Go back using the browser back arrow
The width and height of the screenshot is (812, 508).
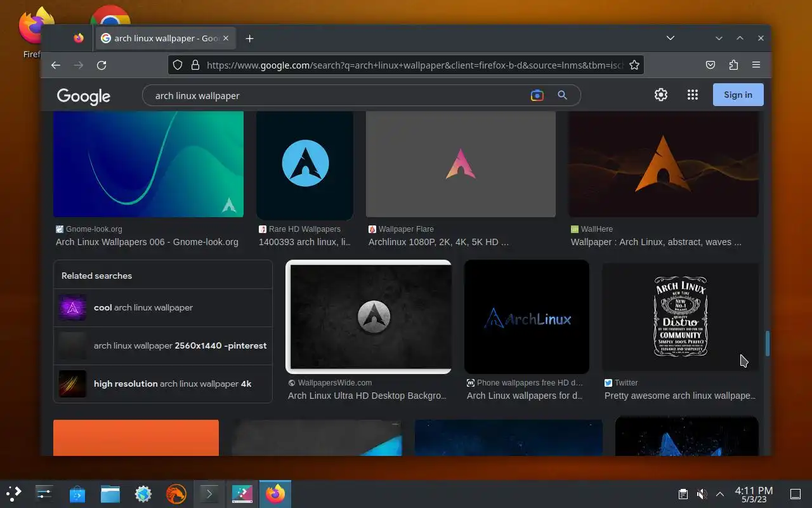[x=56, y=65]
